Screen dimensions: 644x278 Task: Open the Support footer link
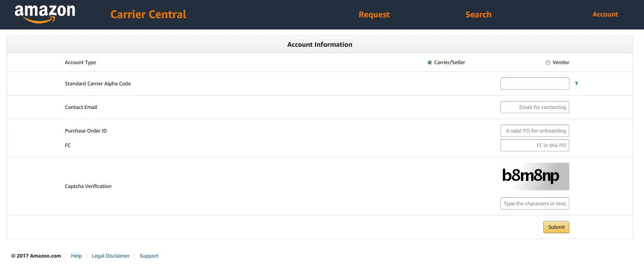[x=149, y=256]
